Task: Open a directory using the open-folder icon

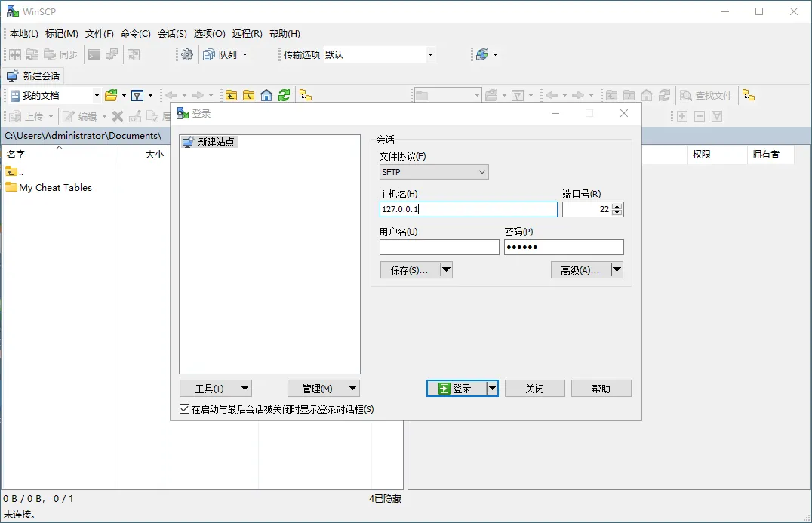Action: (x=110, y=95)
